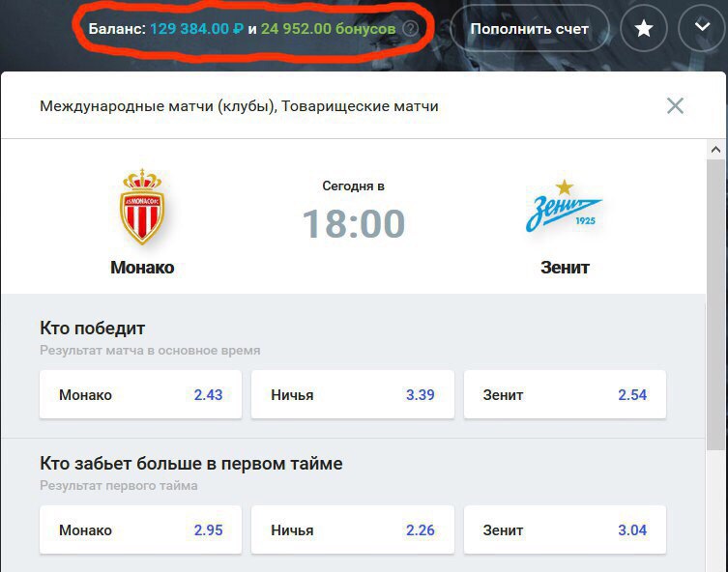Click the 24 952.00 бонусов amount

[x=328, y=29]
